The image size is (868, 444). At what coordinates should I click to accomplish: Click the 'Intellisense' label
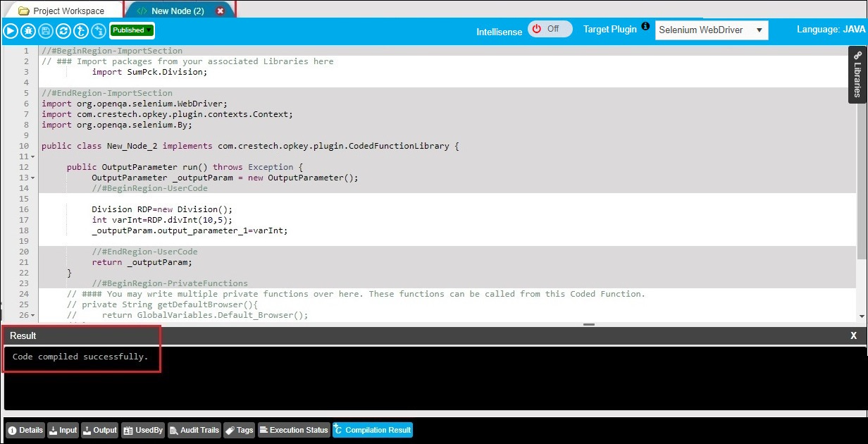(500, 32)
